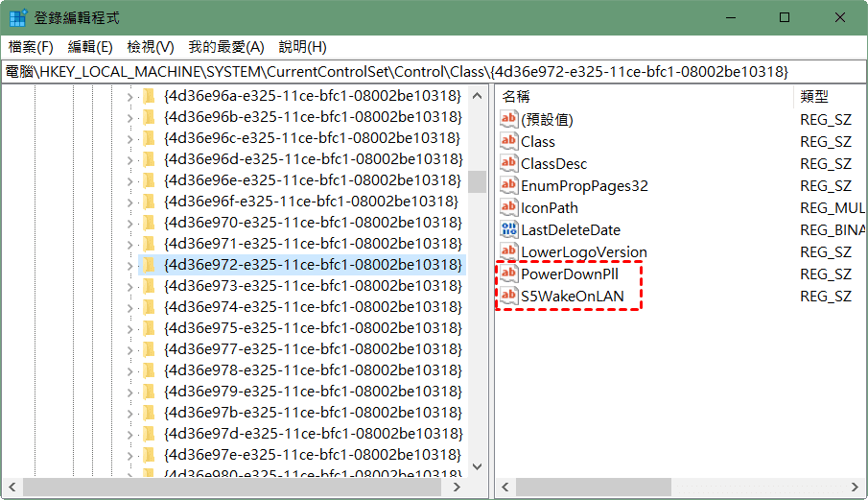Click the string icon beside S5WakeOnLAN
The image size is (868, 500).
click(x=508, y=297)
